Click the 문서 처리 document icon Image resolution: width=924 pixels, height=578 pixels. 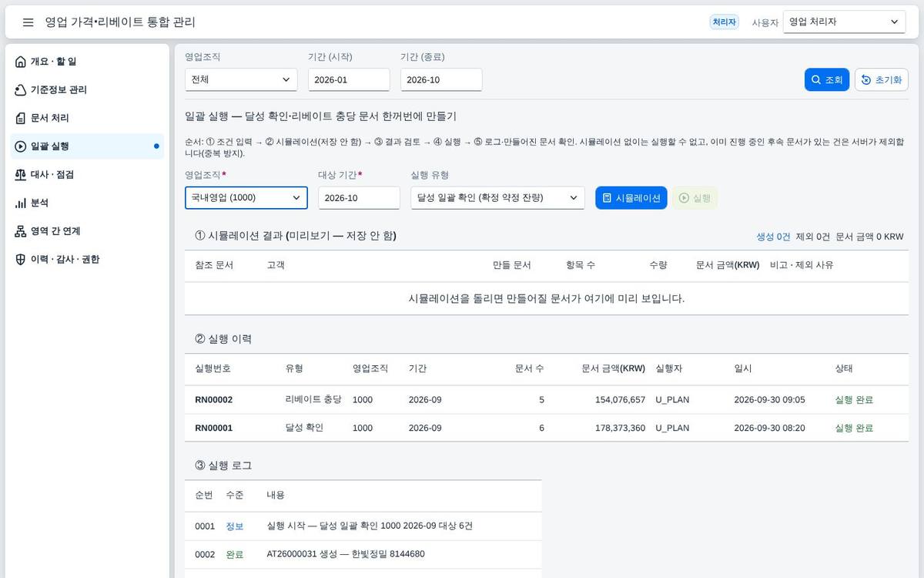[21, 118]
